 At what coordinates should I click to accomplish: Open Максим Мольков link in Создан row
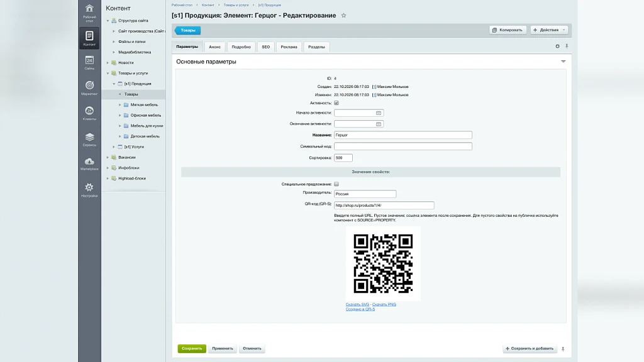click(392, 87)
